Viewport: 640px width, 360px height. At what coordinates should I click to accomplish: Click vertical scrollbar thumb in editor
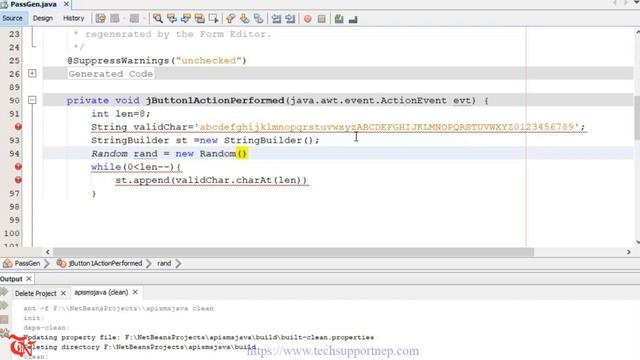637,118
